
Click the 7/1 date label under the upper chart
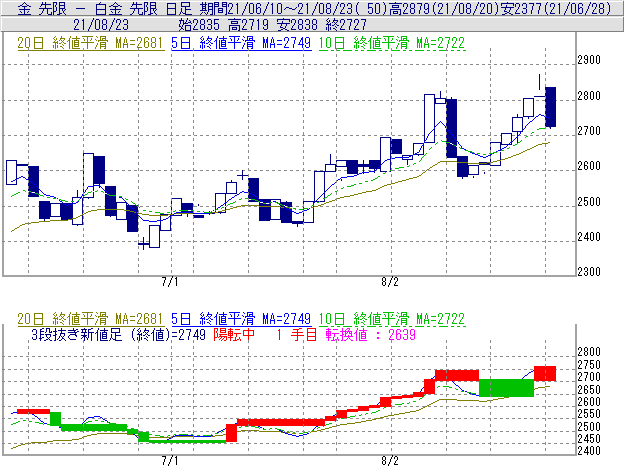170,282
